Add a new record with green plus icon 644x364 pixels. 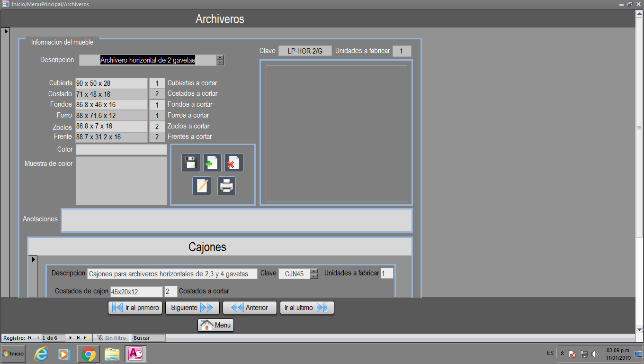[212, 163]
